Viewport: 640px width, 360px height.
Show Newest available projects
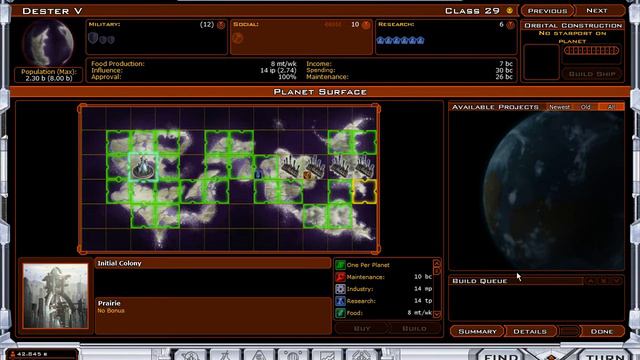pyautogui.click(x=559, y=107)
